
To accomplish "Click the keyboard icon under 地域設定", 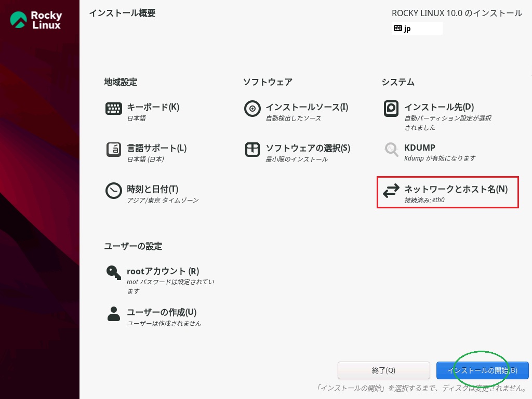I will (113, 109).
